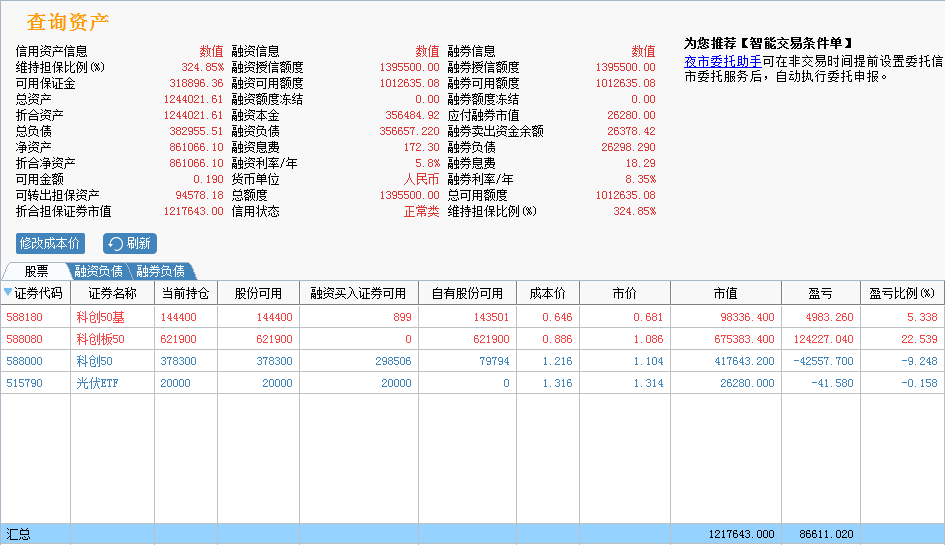Image resolution: width=945 pixels, height=545 pixels.
Task: Click loss value -42557.700 cell
Action: click(x=823, y=361)
